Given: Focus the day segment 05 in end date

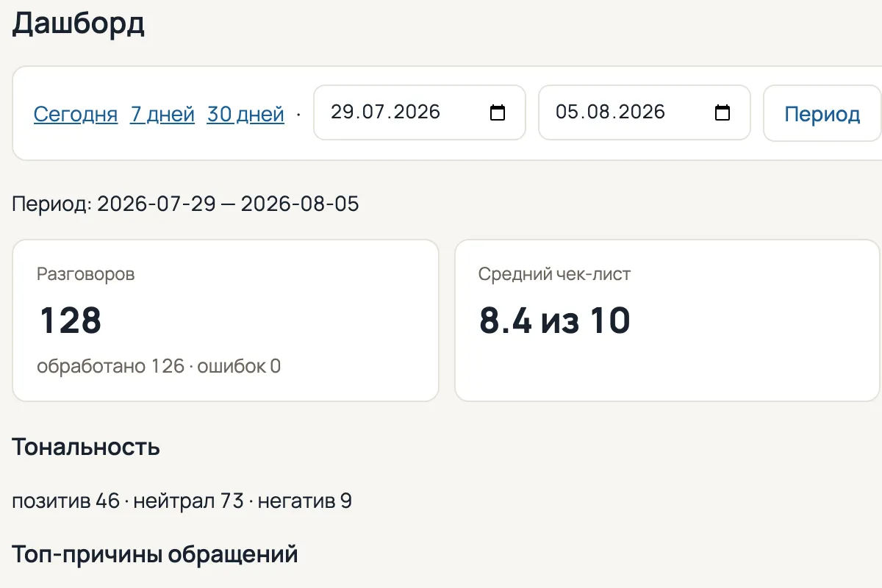Looking at the screenshot, I should (567, 112).
